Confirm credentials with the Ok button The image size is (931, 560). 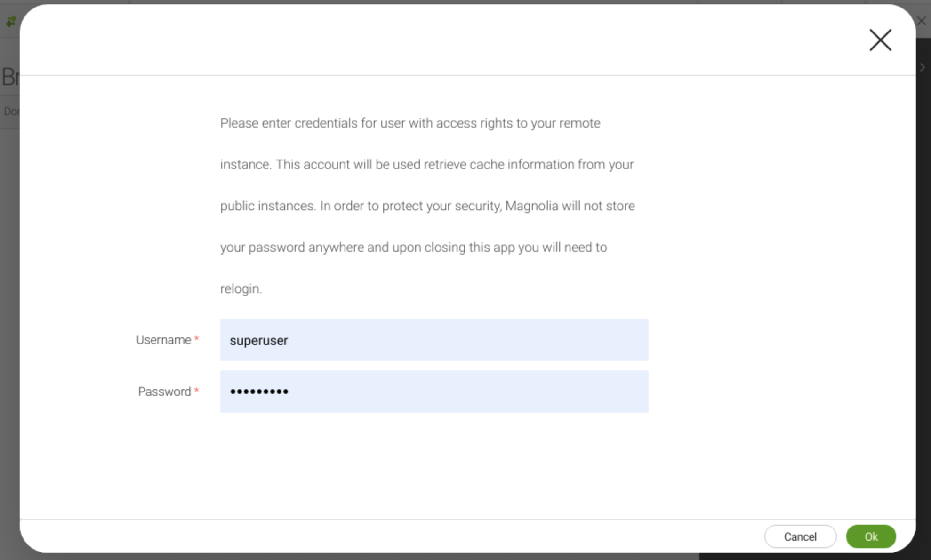coord(871,536)
